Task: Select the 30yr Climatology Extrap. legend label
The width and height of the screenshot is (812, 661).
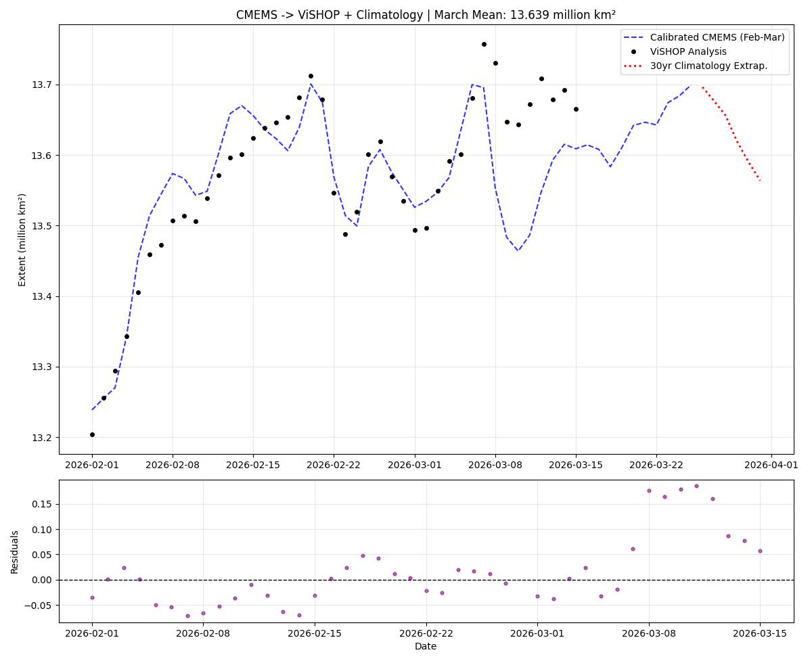Action: (x=708, y=66)
